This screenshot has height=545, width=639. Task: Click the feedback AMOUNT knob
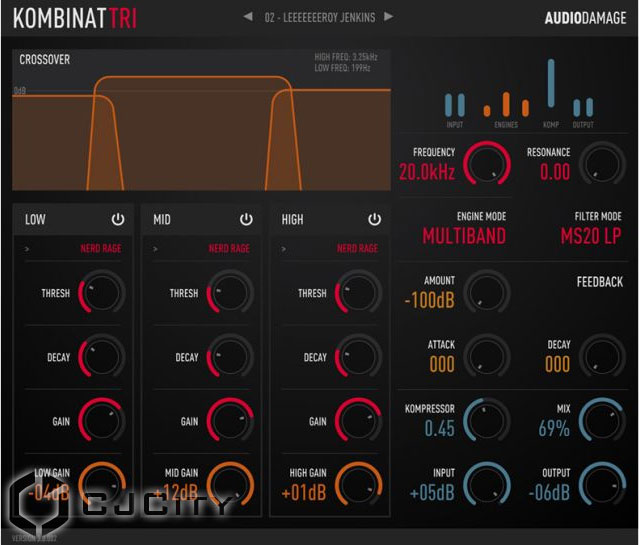click(x=487, y=292)
